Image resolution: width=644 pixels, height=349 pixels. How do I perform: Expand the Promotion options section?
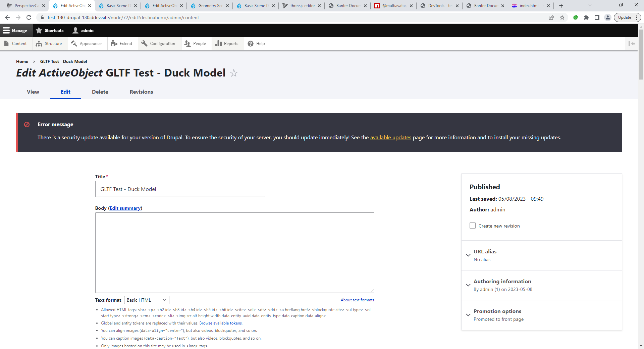[497, 311]
